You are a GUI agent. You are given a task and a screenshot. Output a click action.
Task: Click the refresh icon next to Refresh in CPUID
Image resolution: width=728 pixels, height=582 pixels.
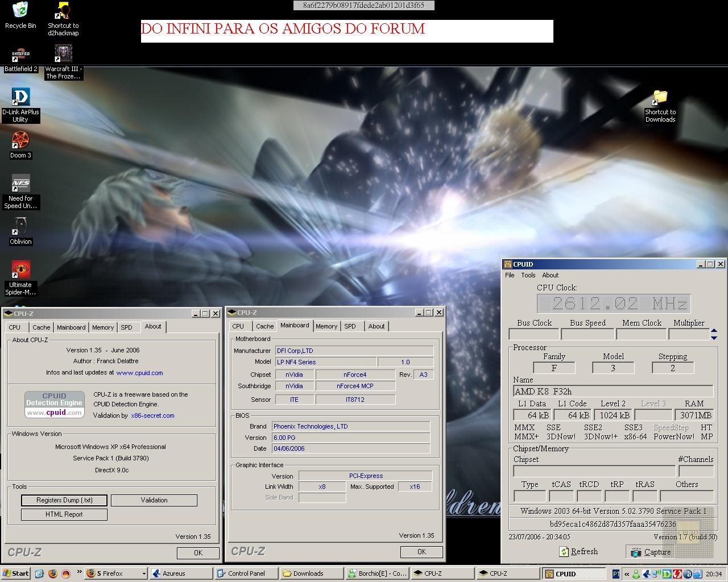coord(564,552)
